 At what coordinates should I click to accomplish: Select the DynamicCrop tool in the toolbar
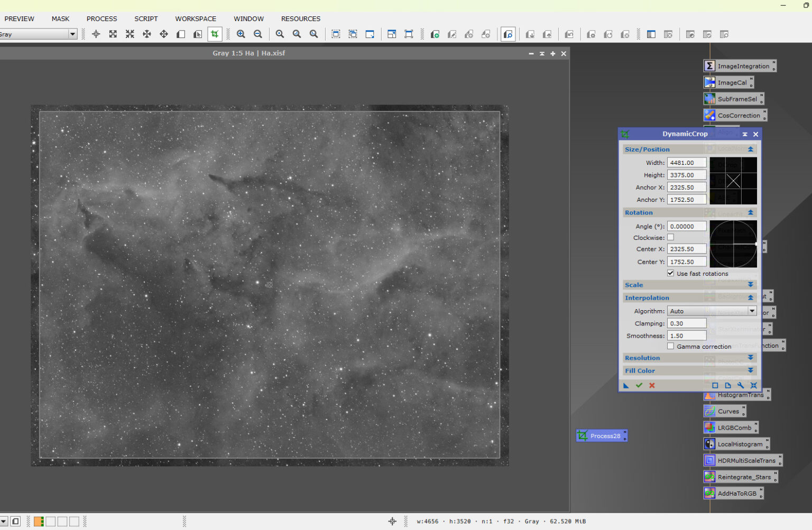214,34
